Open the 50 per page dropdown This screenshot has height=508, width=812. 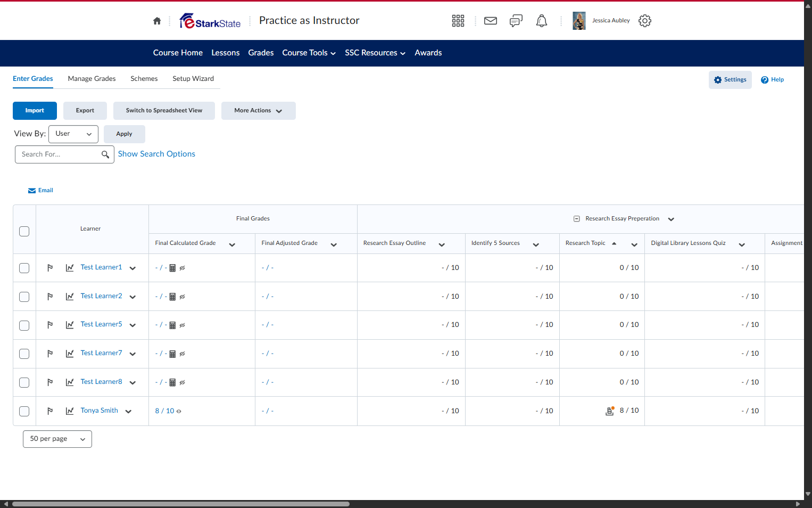coord(57,439)
